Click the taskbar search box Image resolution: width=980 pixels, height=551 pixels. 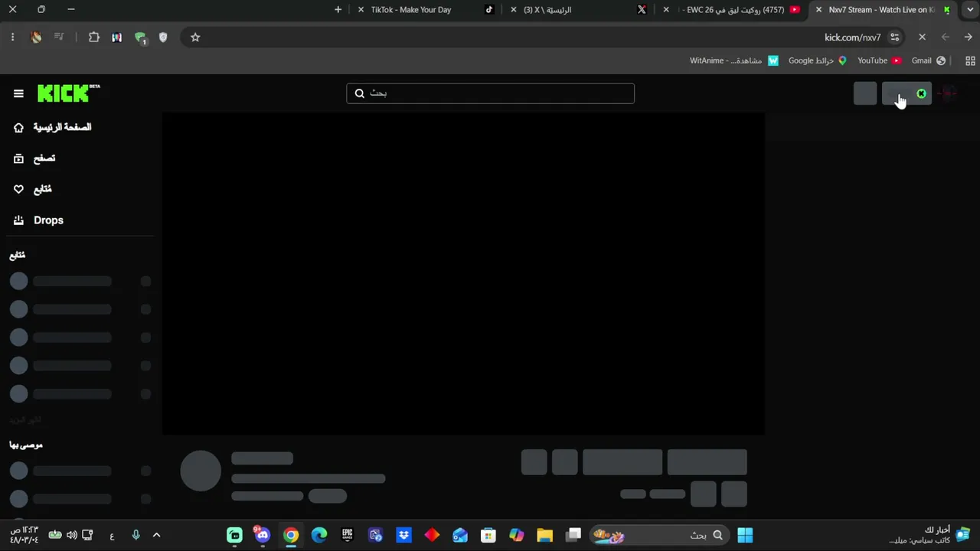pyautogui.click(x=660, y=535)
